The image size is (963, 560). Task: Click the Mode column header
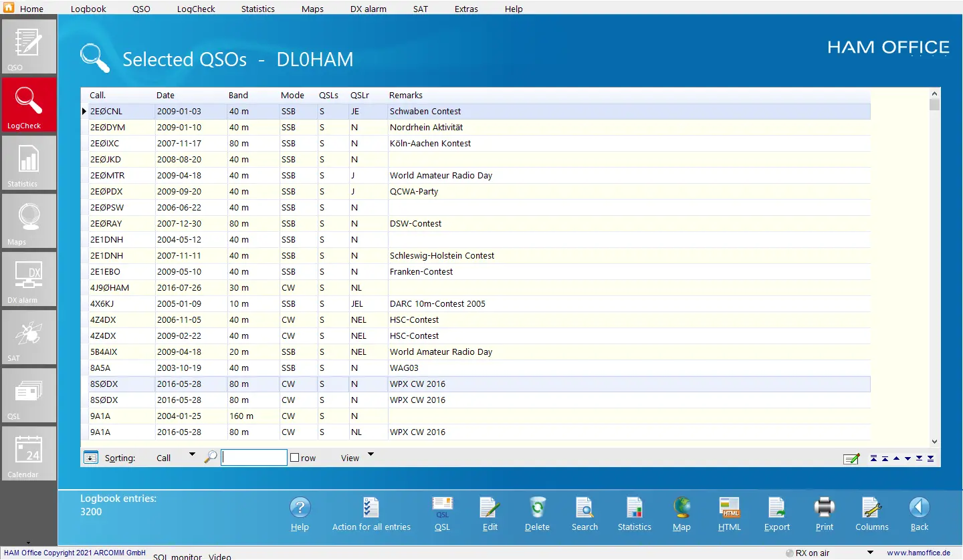point(292,96)
